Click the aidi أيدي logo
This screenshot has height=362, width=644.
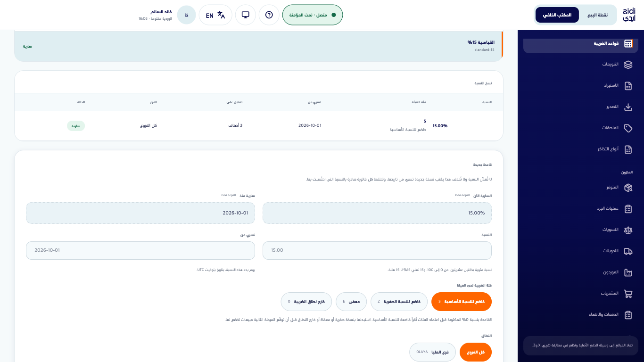[x=629, y=15]
